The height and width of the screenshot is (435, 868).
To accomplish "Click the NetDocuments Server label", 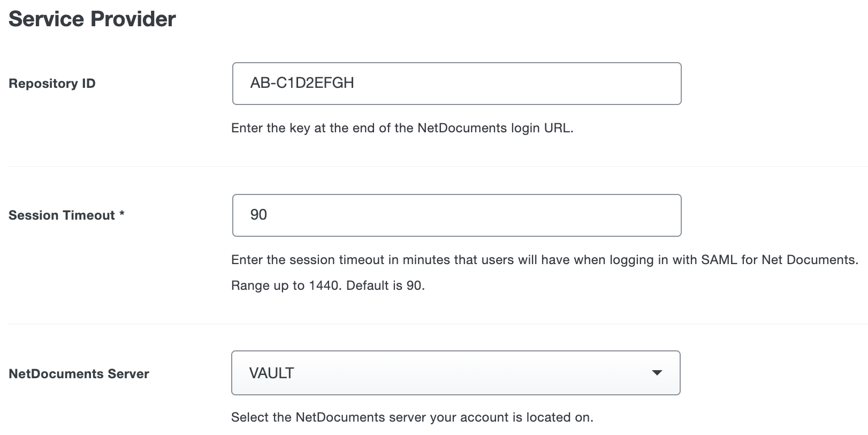I will click(78, 373).
